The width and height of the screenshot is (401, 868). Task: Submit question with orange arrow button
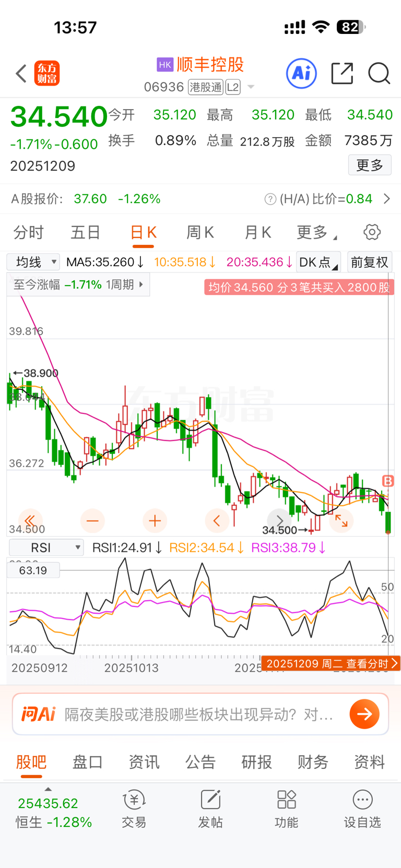(x=364, y=714)
